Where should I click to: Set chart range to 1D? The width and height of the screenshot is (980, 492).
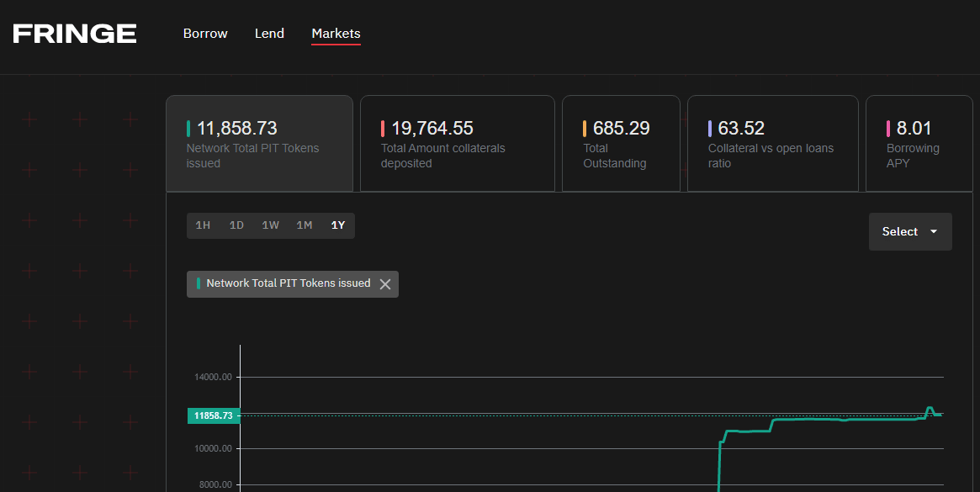[x=236, y=225]
